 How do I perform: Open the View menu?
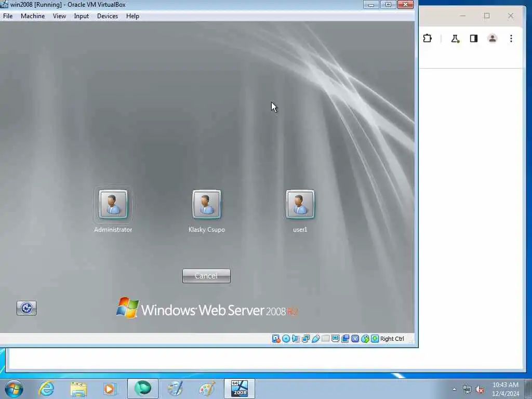(x=59, y=16)
